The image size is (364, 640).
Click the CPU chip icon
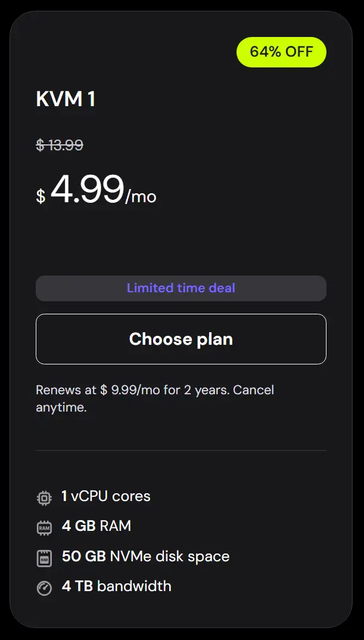tap(44, 497)
